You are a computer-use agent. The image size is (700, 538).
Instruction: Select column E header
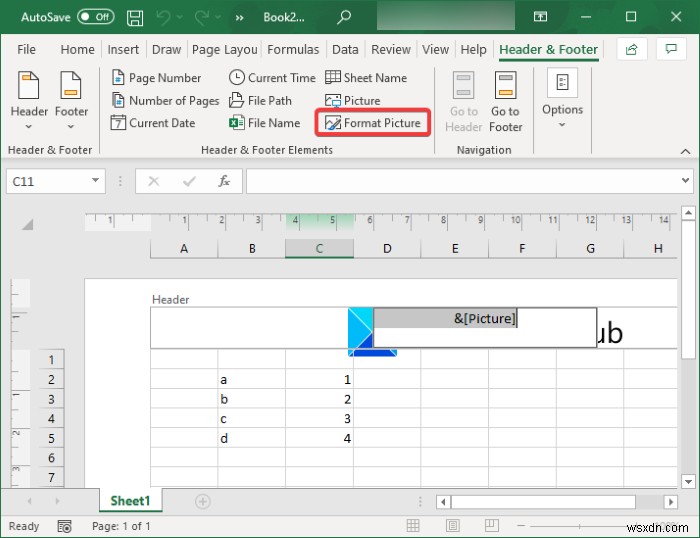[454, 249]
